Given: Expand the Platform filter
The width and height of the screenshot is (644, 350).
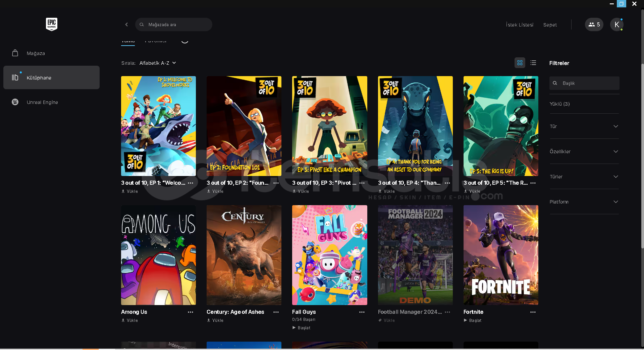Looking at the screenshot, I should (584, 202).
